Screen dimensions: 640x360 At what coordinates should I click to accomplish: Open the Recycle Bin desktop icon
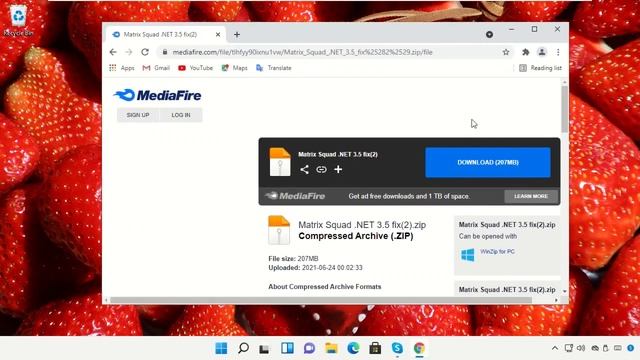18,20
